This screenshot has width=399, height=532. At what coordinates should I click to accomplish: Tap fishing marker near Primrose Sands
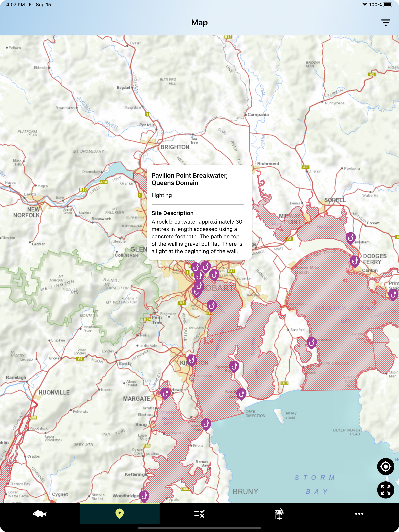coord(393,294)
